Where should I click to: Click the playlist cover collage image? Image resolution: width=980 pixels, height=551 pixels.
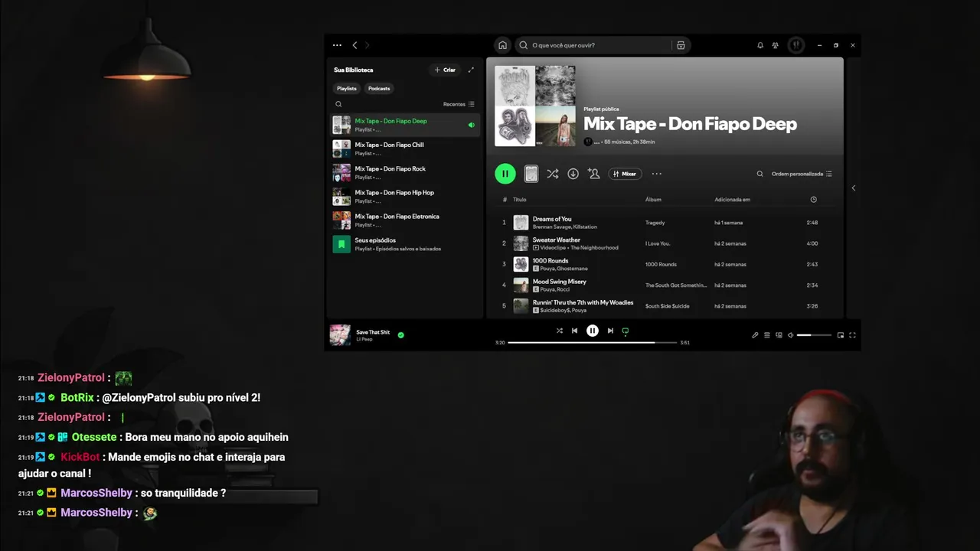click(534, 106)
